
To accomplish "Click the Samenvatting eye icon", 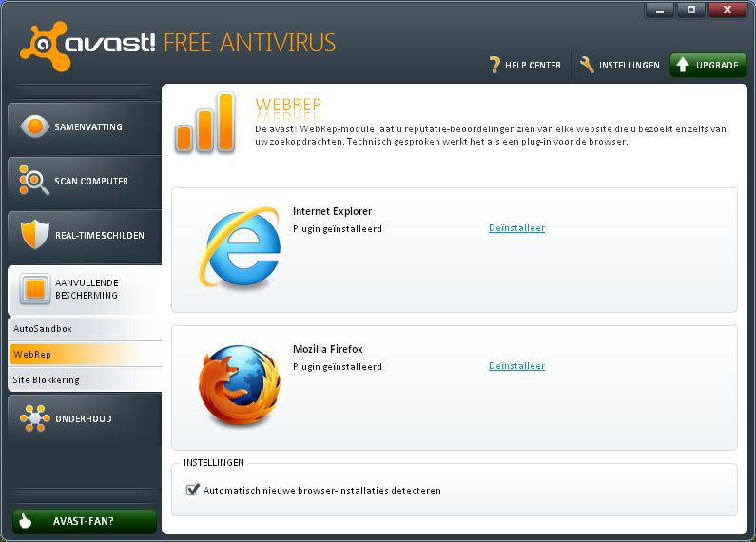I will (x=35, y=126).
